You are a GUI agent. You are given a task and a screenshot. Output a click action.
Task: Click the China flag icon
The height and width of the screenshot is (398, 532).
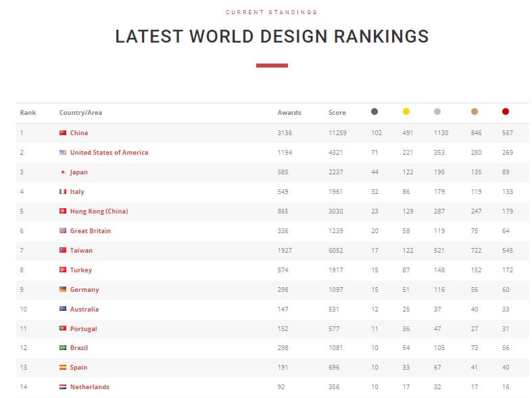click(63, 133)
